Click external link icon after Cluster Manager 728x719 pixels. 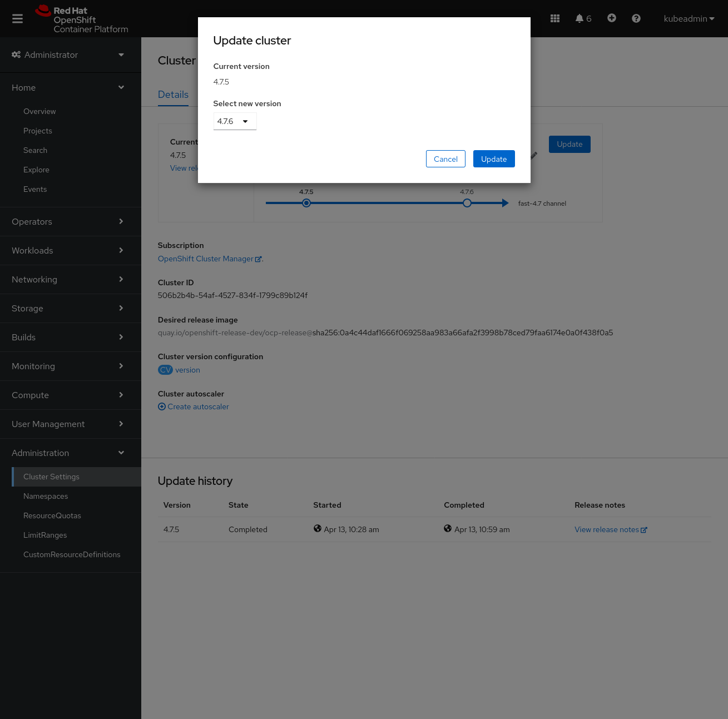pyautogui.click(x=258, y=259)
